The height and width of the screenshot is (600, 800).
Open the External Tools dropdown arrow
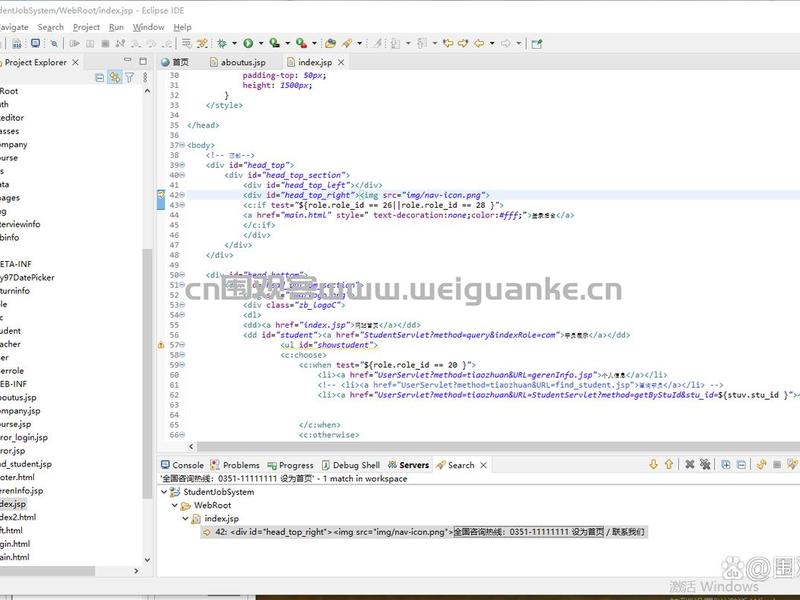tap(314, 43)
